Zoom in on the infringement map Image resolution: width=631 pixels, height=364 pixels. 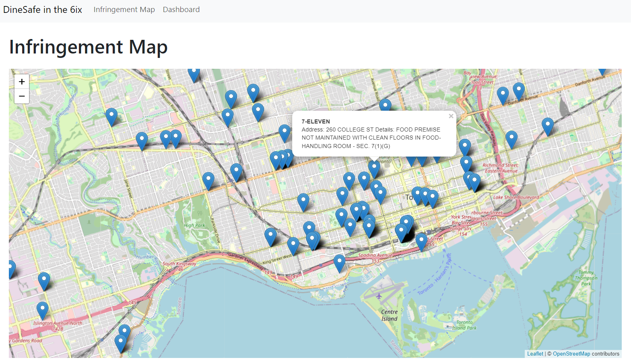pos(22,82)
